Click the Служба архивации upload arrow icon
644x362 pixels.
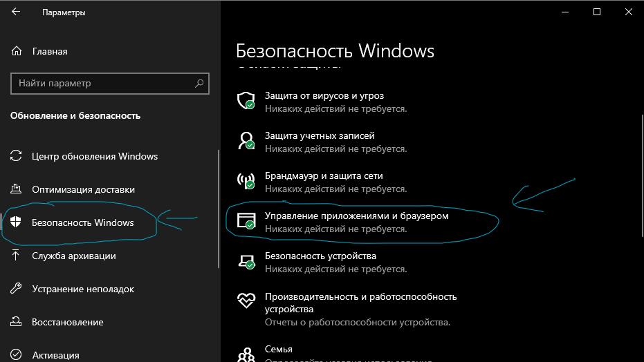[16, 256]
